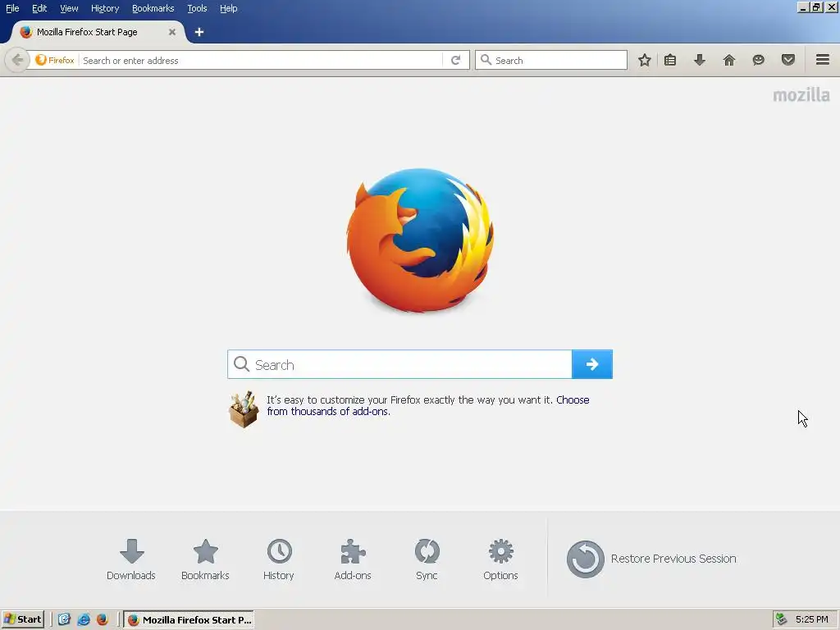Open Options from the start page launcher

(x=501, y=559)
